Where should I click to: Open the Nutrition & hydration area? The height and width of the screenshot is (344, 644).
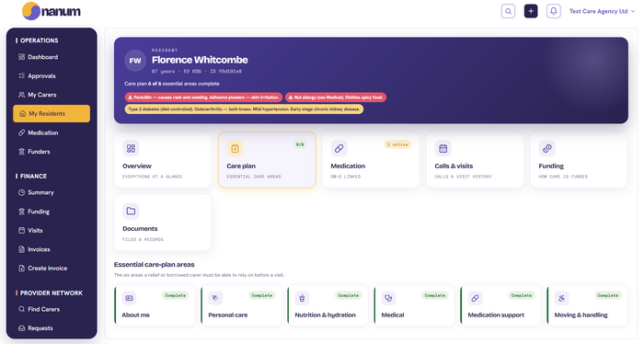(328, 305)
